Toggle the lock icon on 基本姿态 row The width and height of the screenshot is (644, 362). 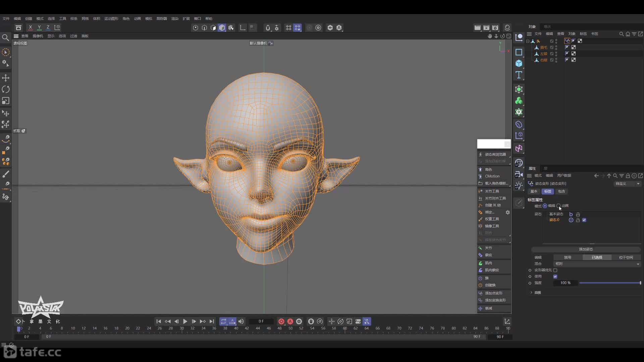[578, 214]
